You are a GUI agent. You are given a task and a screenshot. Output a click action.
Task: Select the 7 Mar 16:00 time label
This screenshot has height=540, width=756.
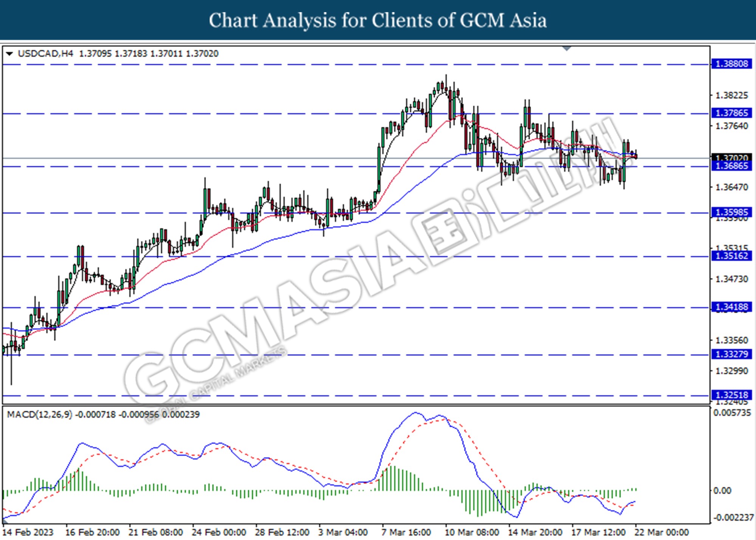click(406, 532)
